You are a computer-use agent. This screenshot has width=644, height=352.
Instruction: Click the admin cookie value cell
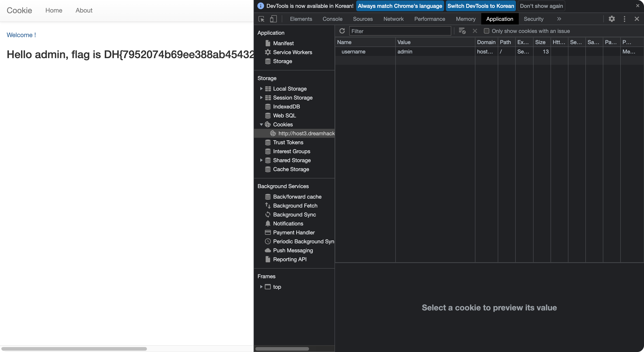coord(435,51)
